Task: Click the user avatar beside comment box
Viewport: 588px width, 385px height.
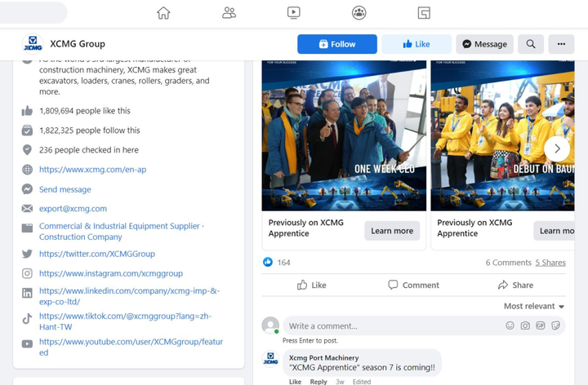Action: click(x=270, y=325)
